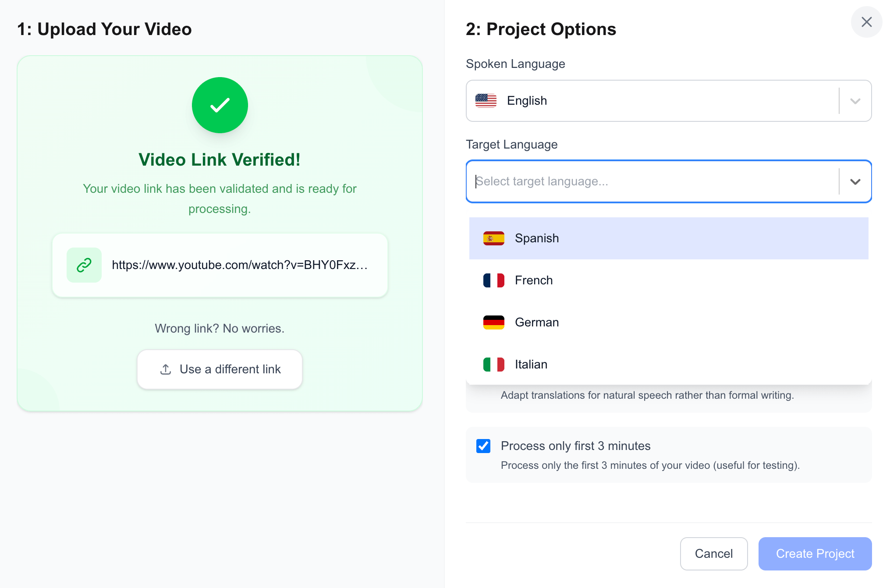Click the Italian flag icon
This screenshot has width=890, height=588.
[x=493, y=364]
